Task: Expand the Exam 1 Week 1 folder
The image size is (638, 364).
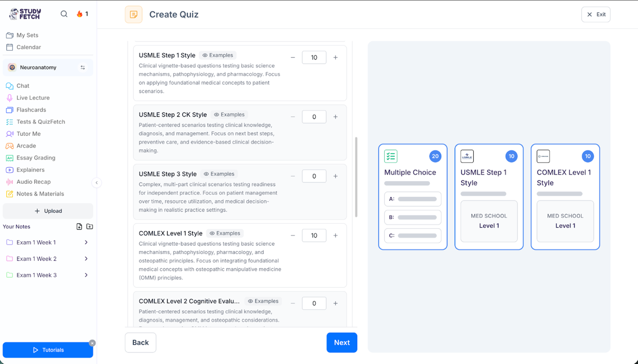Action: click(x=86, y=242)
